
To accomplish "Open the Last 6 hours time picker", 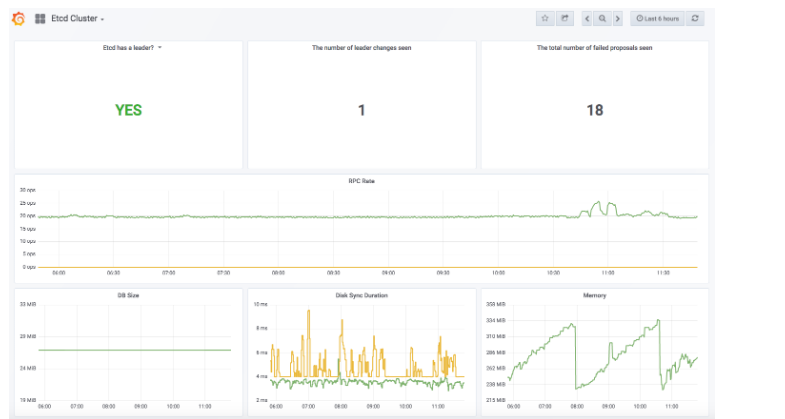I will pyautogui.click(x=657, y=19).
